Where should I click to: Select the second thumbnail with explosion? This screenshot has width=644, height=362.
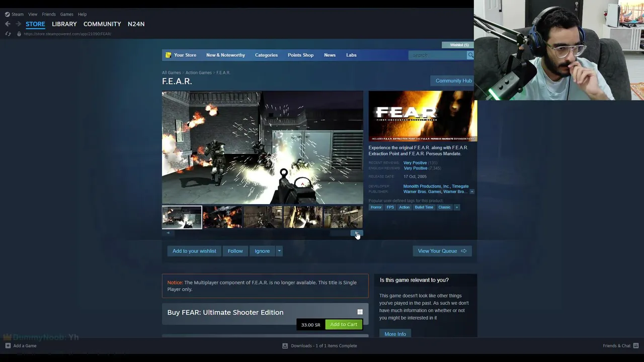coord(222,217)
